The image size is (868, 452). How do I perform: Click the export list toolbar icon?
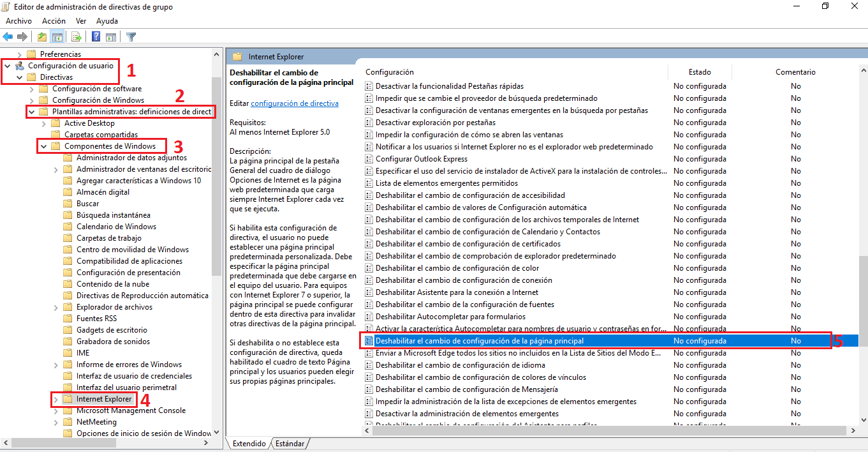(x=77, y=36)
